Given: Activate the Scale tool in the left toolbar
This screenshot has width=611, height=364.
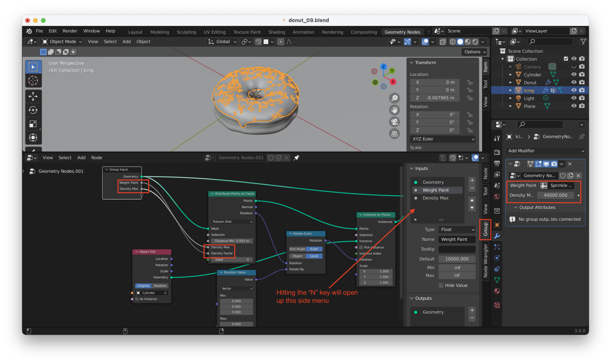Looking at the screenshot, I should tap(33, 124).
